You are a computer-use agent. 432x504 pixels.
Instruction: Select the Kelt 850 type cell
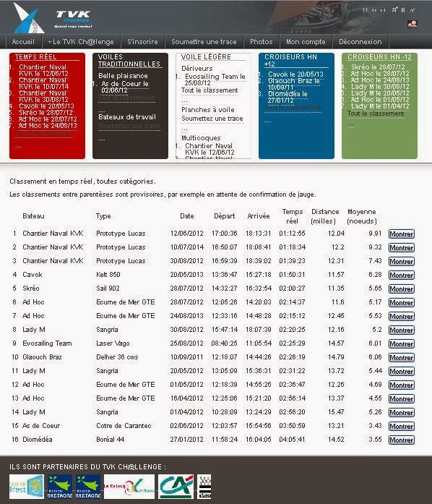(x=108, y=275)
